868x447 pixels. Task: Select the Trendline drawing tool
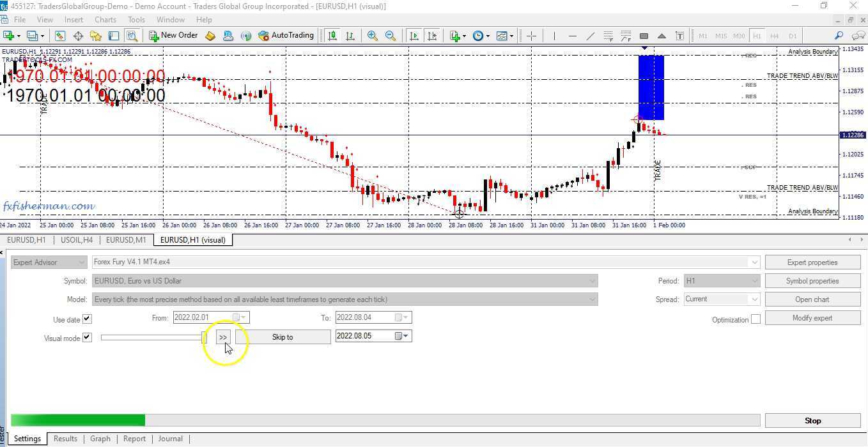coord(591,35)
